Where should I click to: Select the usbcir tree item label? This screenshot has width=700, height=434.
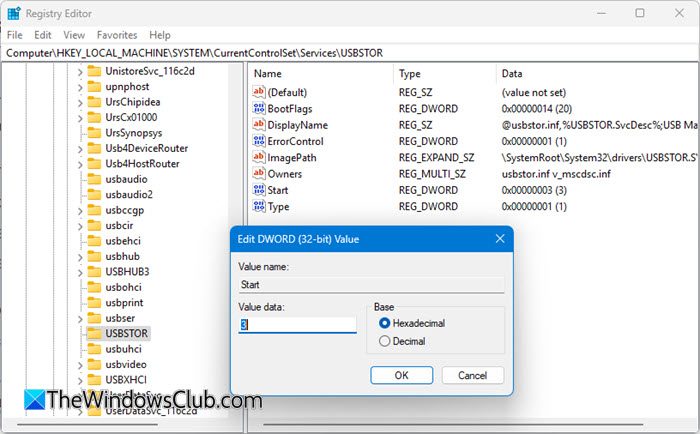[119, 225]
